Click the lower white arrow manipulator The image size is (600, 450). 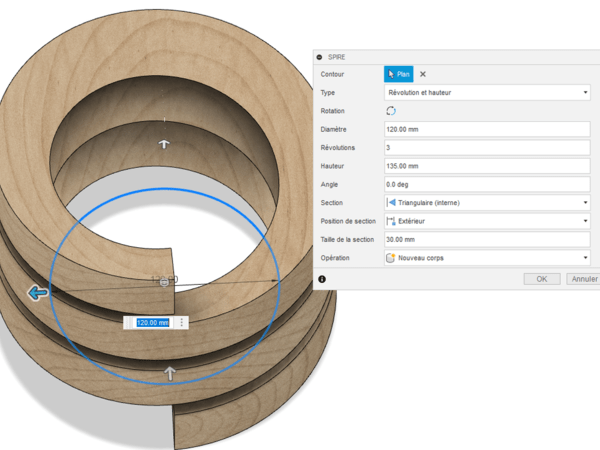pyautogui.click(x=170, y=373)
